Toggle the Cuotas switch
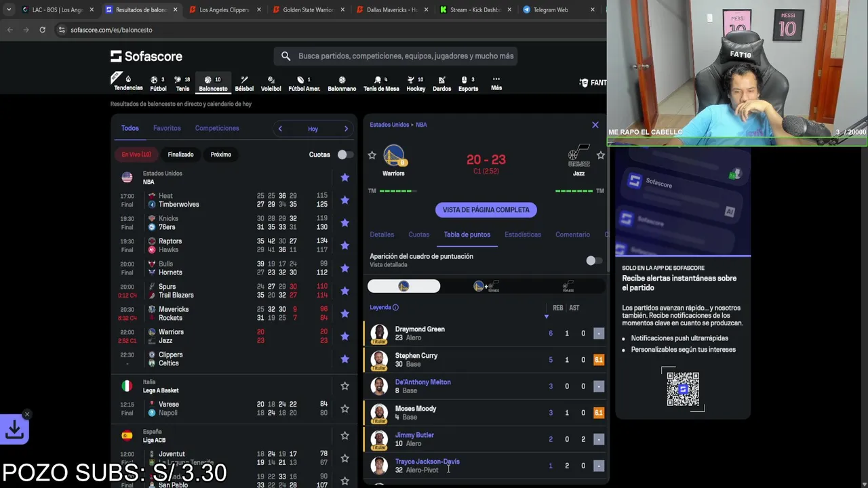 [345, 155]
